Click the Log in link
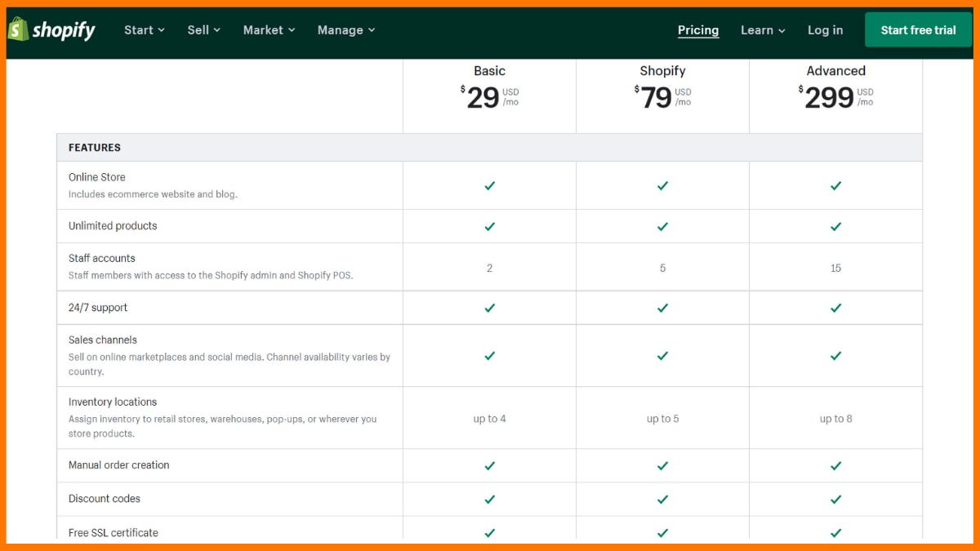Screen dimensions: 980x551 (825, 30)
